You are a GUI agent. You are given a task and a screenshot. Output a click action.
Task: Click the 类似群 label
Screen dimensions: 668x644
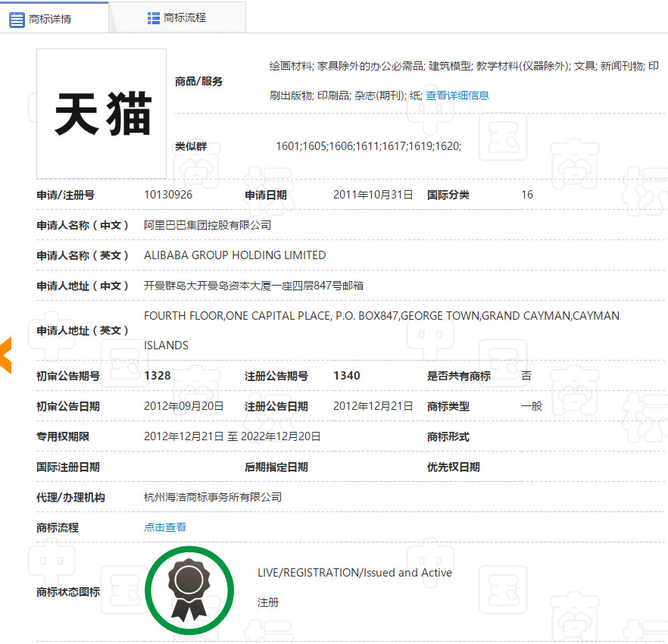[191, 147]
